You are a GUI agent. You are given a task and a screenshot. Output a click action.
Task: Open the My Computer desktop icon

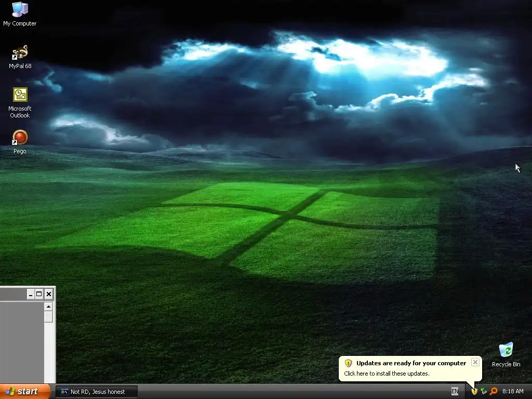[x=20, y=14]
